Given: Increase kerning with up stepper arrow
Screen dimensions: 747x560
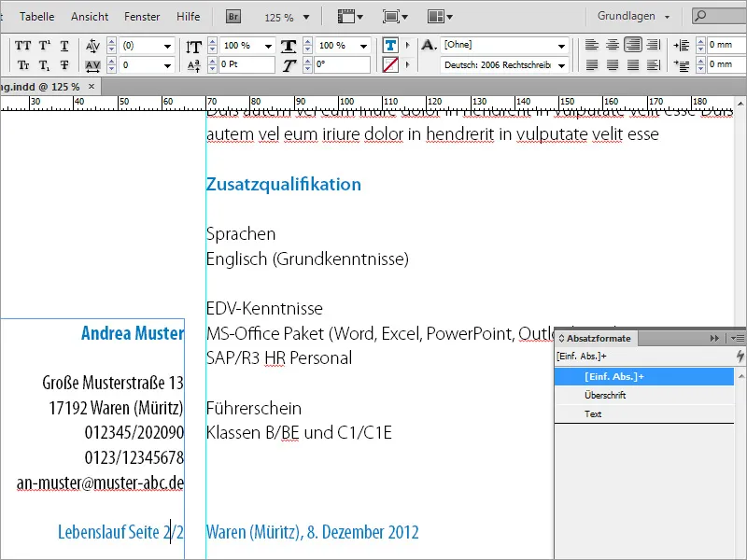Looking at the screenshot, I should (111, 42).
